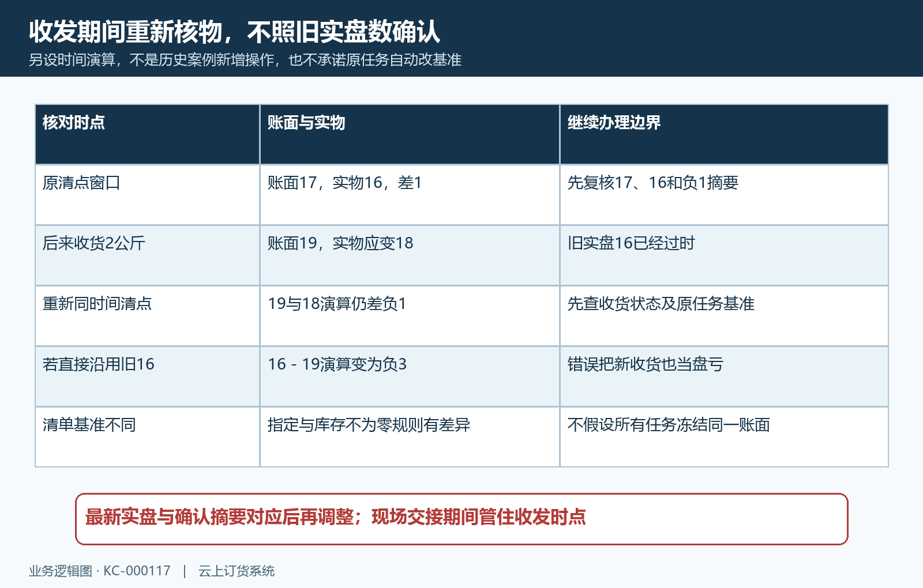Click the cell '错误把新收货也当盘亏'

coord(724,376)
